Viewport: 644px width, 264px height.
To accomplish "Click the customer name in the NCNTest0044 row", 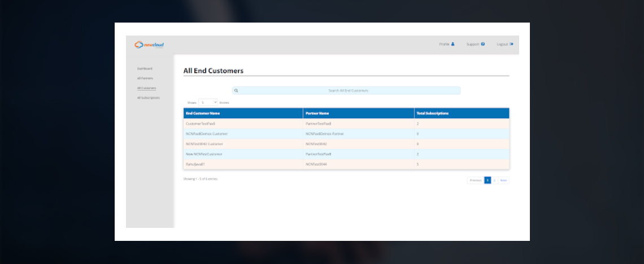I will coord(243,164).
